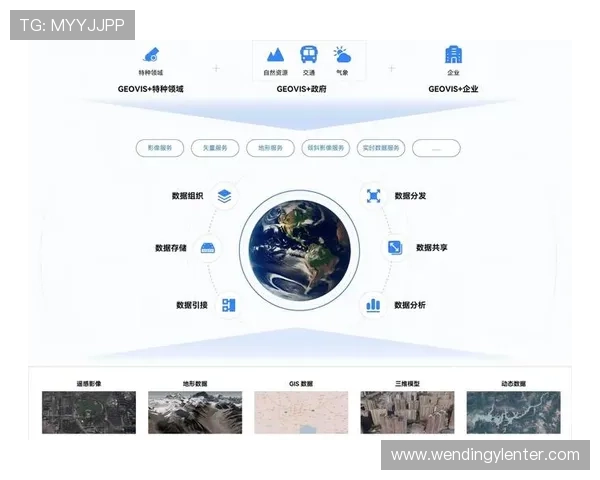Click the 自然资源 label under mountain icon
This screenshot has height=480, width=600.
276,72
